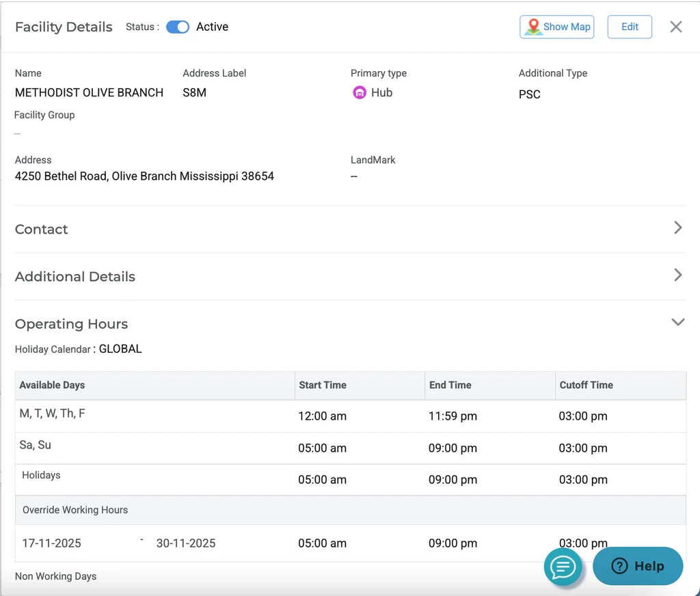
Task: Collapse the Operating Hours chevron
Action: pos(677,322)
